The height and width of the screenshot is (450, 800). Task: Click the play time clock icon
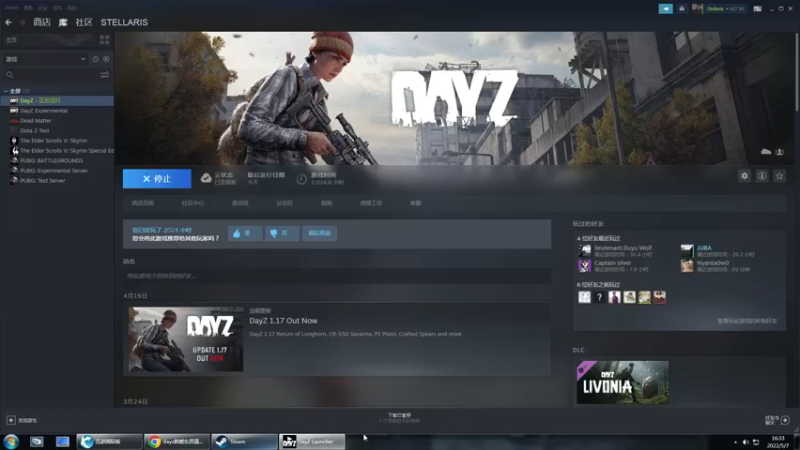pos(302,179)
